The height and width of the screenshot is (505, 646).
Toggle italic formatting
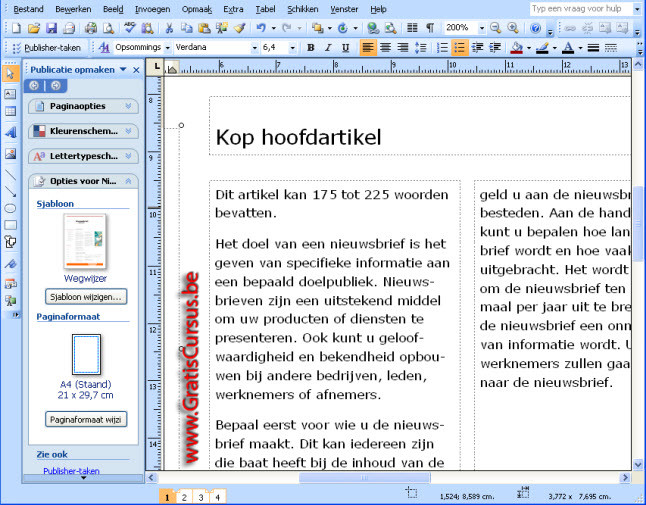coord(328,48)
